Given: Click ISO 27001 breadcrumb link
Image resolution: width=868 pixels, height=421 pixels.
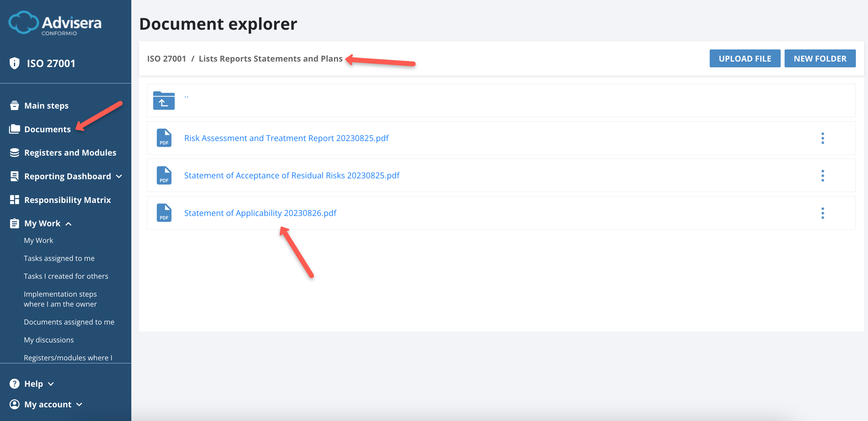Looking at the screenshot, I should point(167,59).
